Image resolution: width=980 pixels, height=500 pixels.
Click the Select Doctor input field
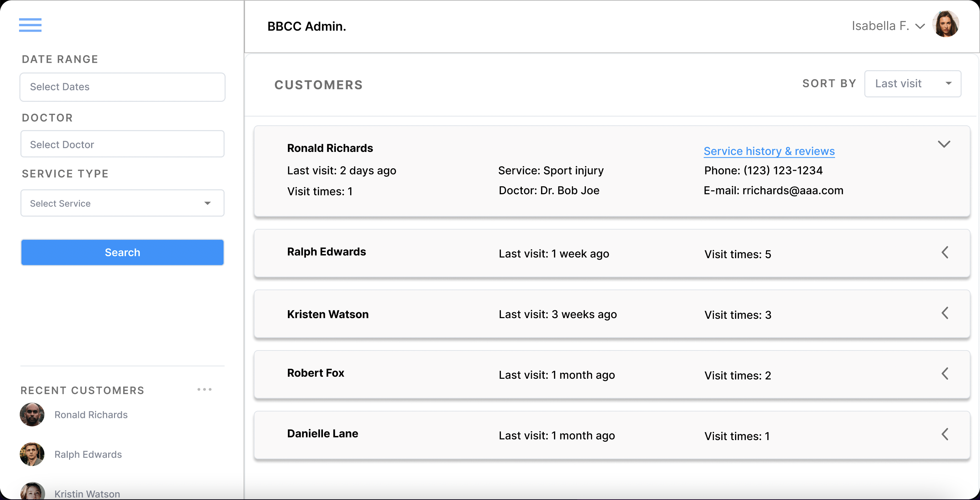point(122,144)
